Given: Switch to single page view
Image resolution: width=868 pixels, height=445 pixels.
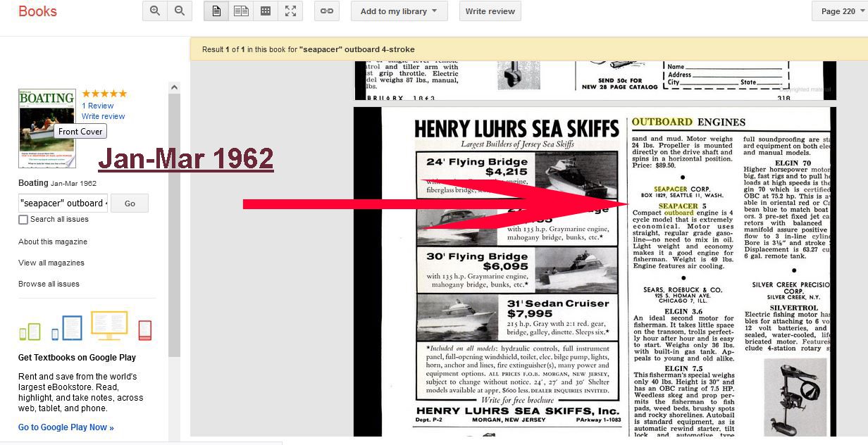Looking at the screenshot, I should pyautogui.click(x=216, y=11).
